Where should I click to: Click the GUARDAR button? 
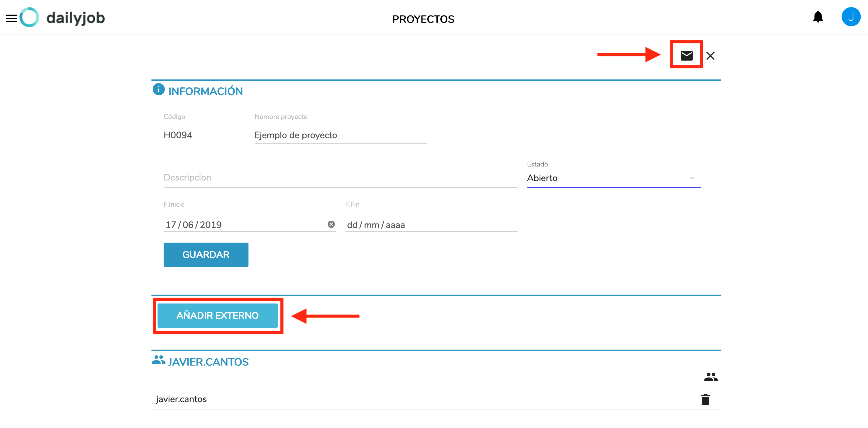pyautogui.click(x=206, y=255)
